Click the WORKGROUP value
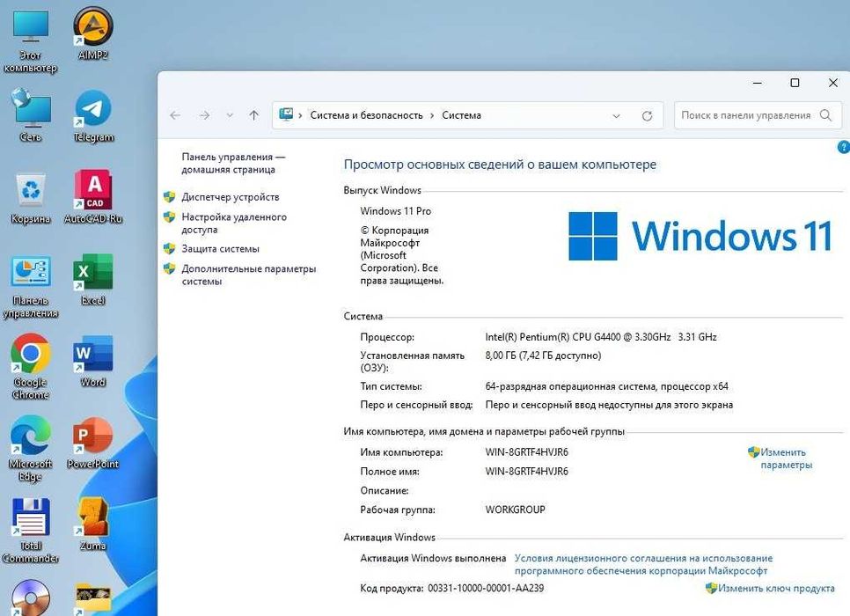Screen dimensions: 850x616 [x=515, y=510]
